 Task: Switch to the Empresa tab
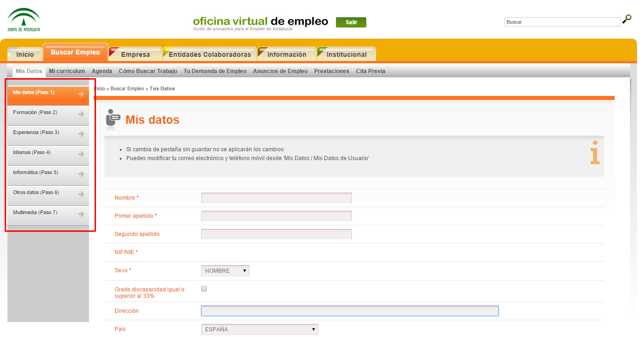(135, 54)
